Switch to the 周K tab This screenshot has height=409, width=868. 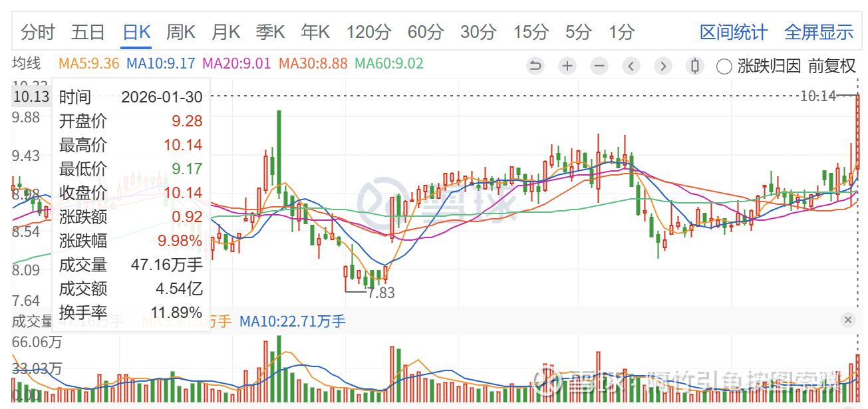[181, 32]
